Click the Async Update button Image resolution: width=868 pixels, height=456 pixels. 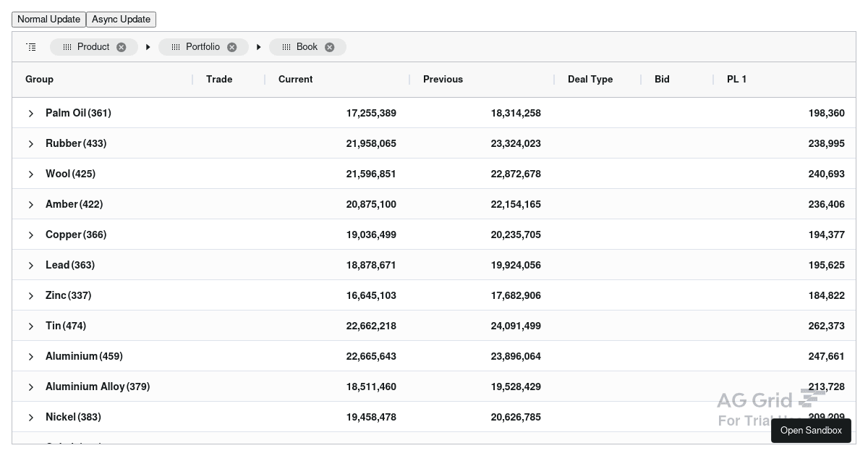coord(121,20)
